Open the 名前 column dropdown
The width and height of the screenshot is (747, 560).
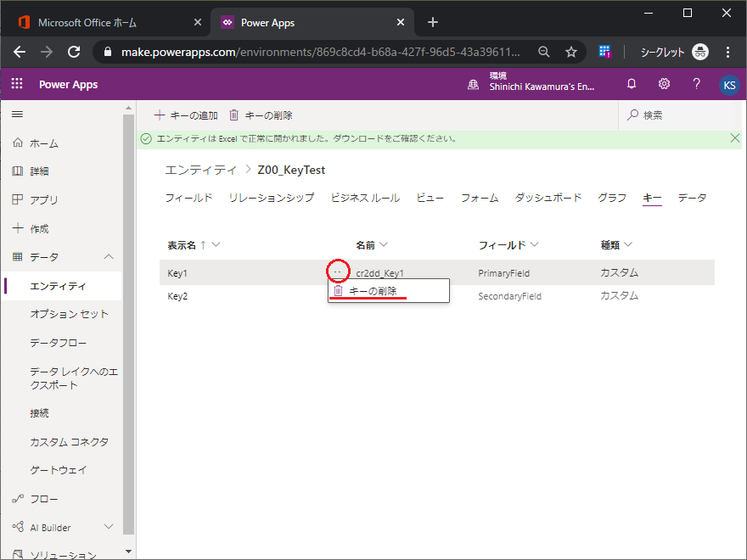click(384, 244)
